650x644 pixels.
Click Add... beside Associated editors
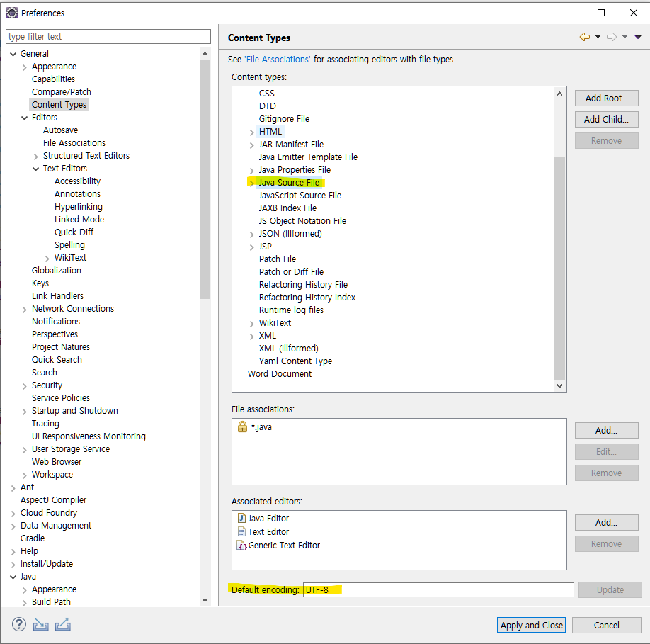(607, 523)
